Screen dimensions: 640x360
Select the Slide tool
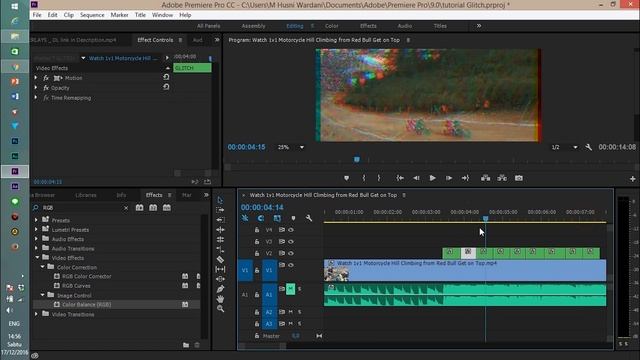pyautogui.click(x=220, y=279)
